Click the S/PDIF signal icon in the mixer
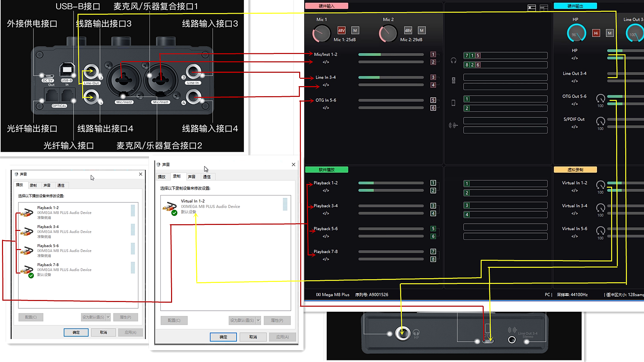This screenshot has width=644, height=362. (453, 125)
